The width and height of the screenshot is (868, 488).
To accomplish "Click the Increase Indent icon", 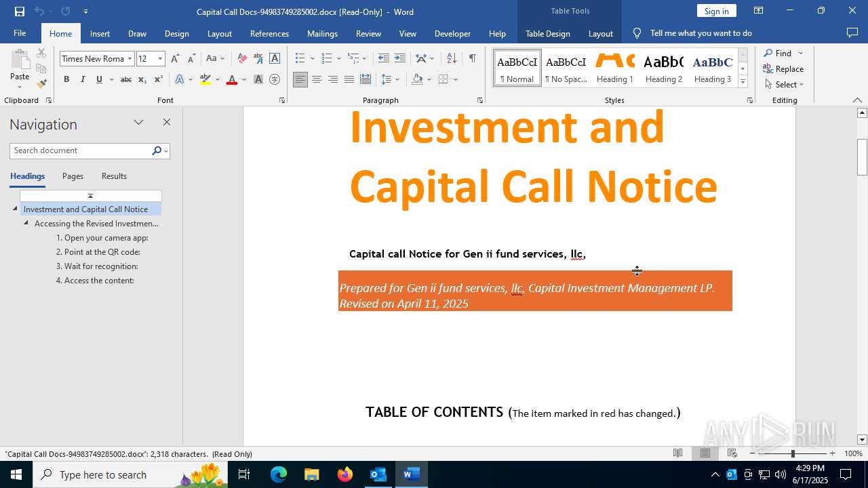I will click(400, 58).
